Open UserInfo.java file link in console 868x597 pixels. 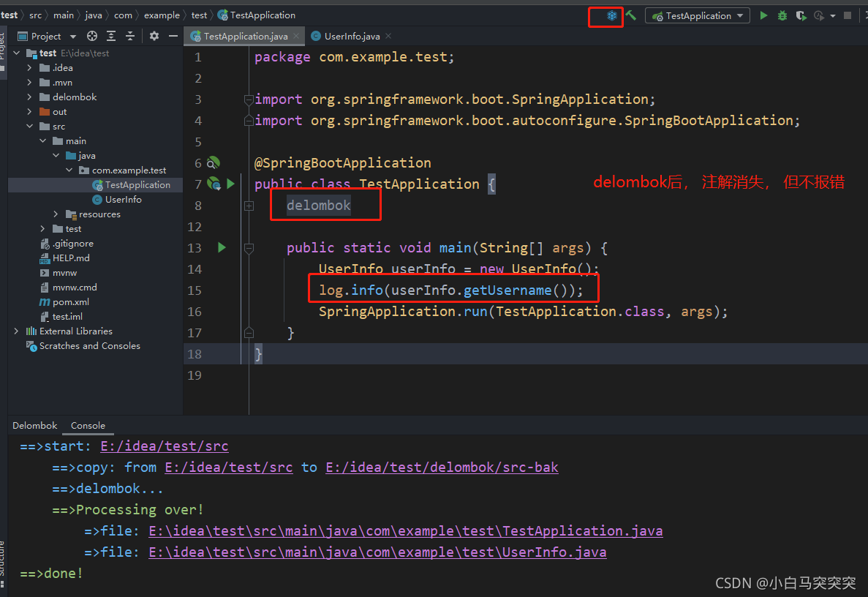click(x=377, y=552)
